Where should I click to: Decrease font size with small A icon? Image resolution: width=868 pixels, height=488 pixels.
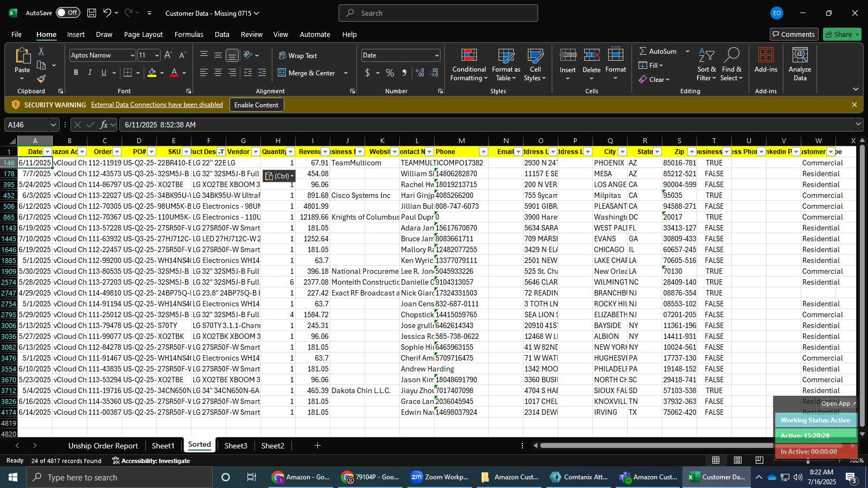(182, 55)
